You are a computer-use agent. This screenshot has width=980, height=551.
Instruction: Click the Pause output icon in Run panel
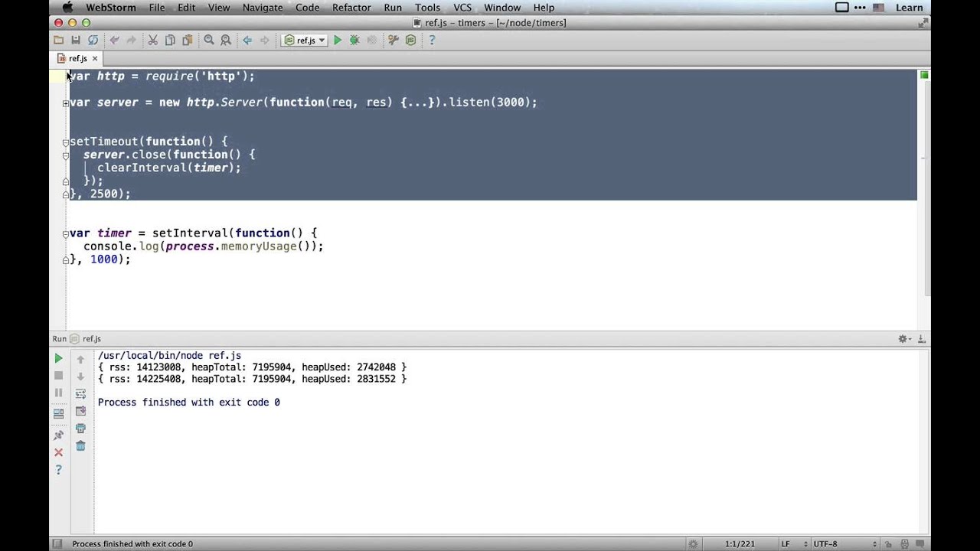58,393
